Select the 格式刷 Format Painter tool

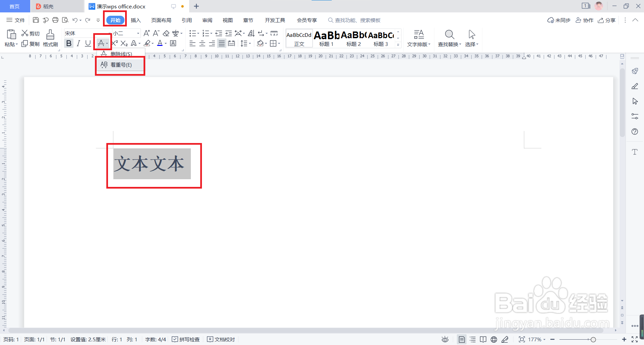[x=50, y=38]
